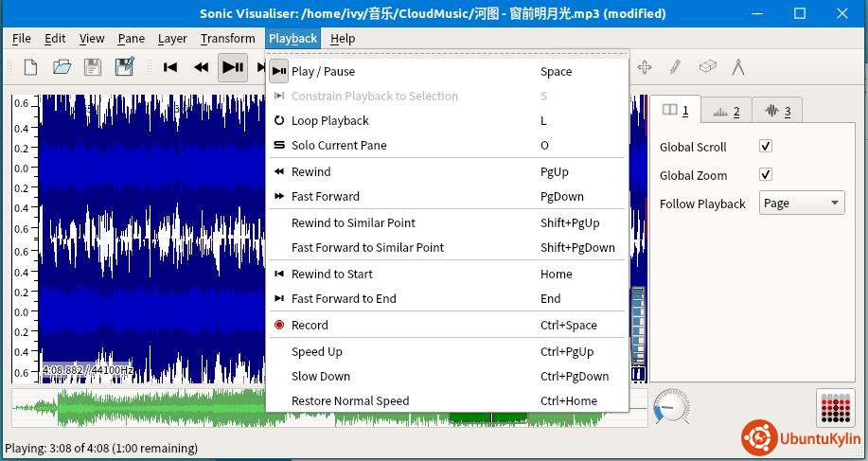868x461 pixels.
Task: Click the playback speed dial
Action: 670,407
